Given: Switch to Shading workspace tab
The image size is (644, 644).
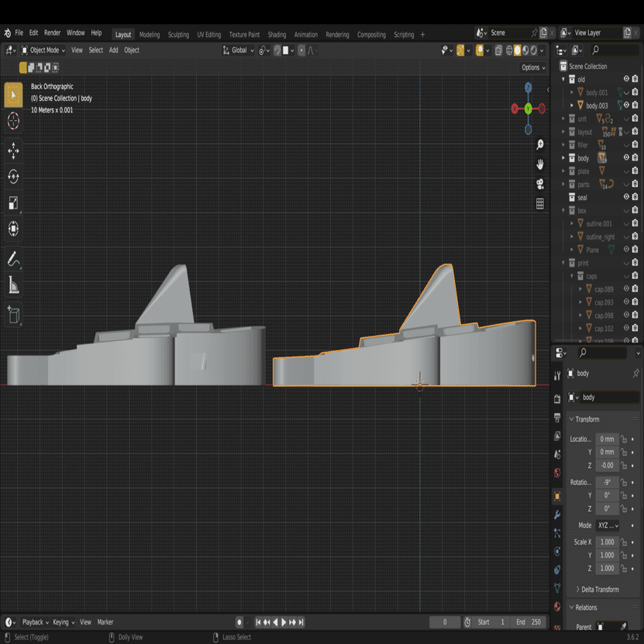Looking at the screenshot, I should click(277, 35).
